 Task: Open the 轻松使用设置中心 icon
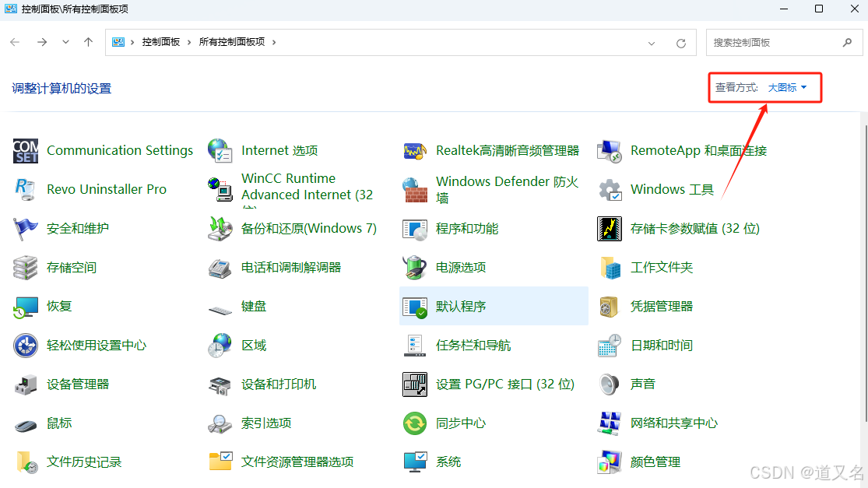coord(26,346)
